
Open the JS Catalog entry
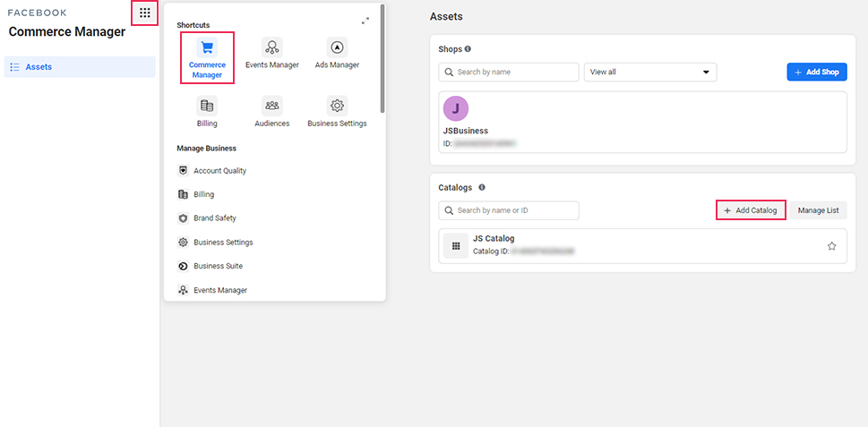[642, 246]
